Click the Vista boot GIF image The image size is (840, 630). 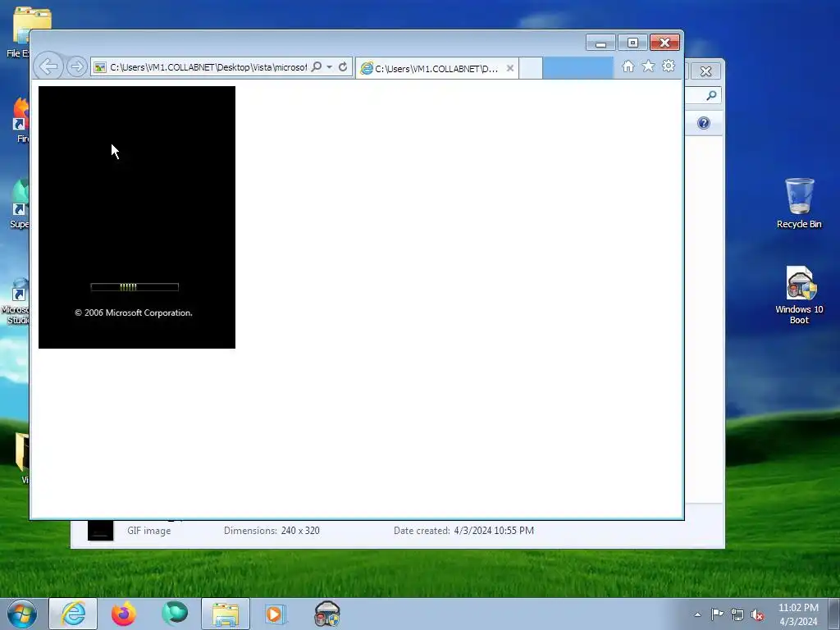[x=137, y=217]
